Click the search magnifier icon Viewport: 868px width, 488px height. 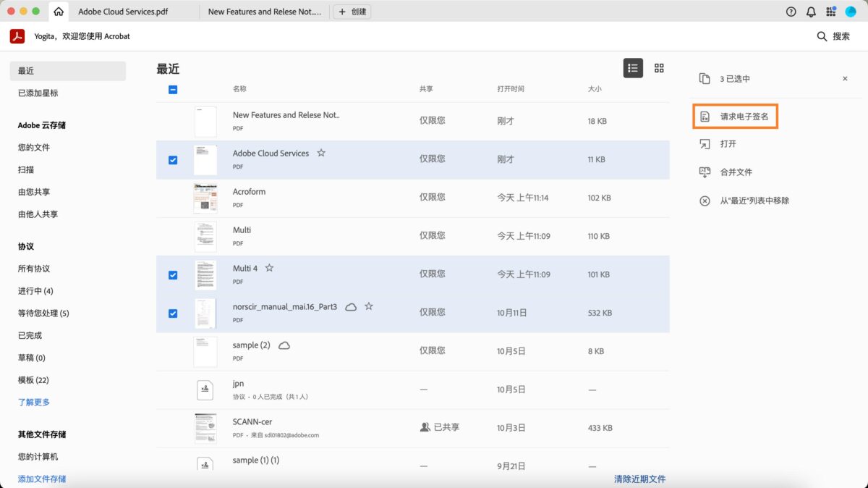click(822, 36)
